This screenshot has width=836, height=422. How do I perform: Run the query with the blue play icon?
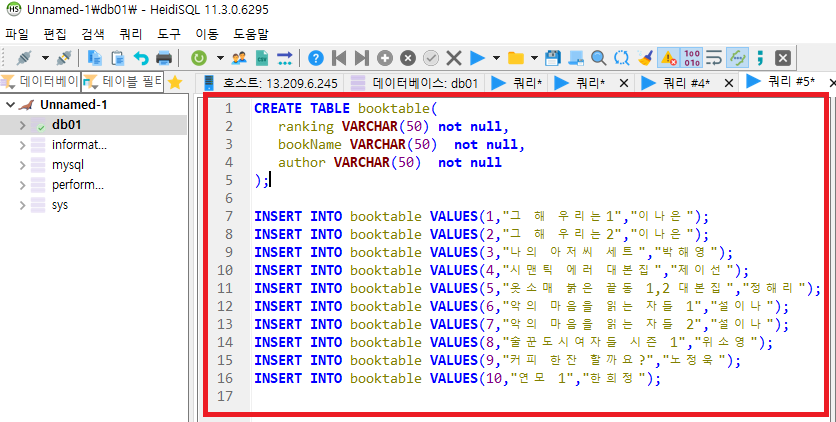[477, 58]
